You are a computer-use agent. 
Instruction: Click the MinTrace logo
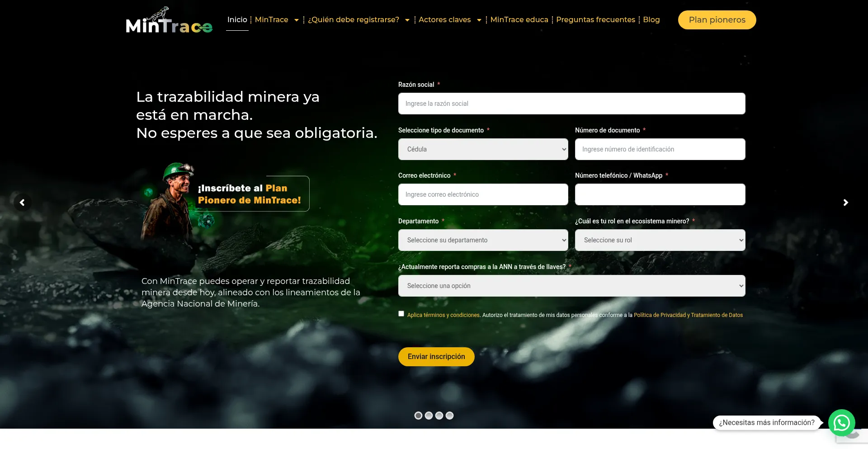(169, 20)
